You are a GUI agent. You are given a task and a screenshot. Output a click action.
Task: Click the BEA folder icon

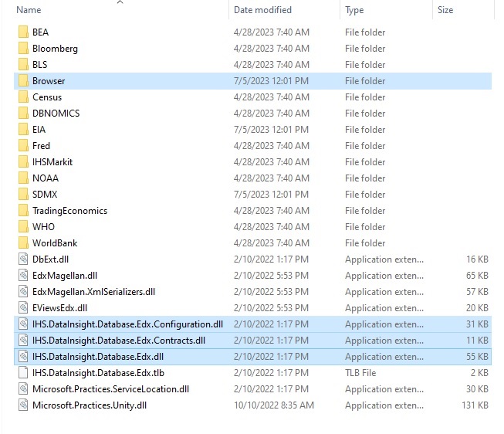23,32
